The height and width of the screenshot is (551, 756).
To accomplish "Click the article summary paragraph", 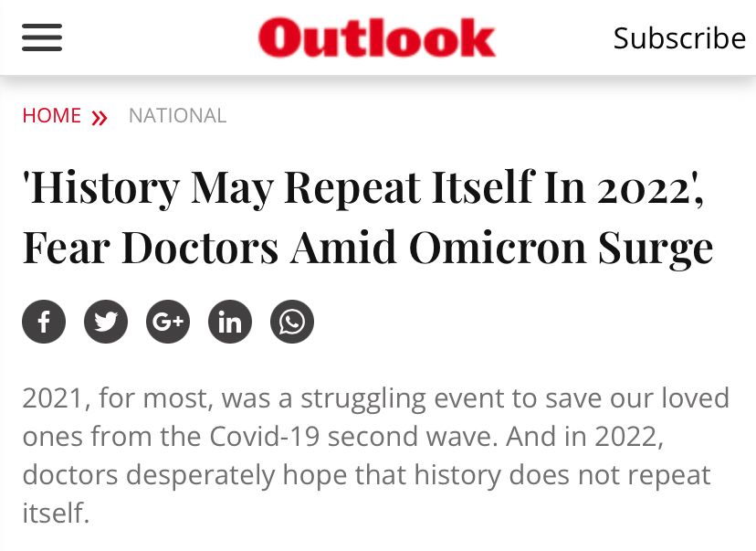I will tap(375, 455).
